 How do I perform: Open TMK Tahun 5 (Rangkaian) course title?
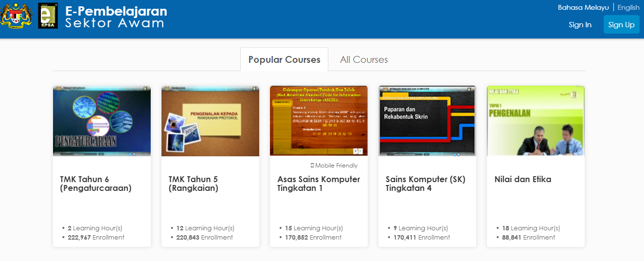coord(193,184)
